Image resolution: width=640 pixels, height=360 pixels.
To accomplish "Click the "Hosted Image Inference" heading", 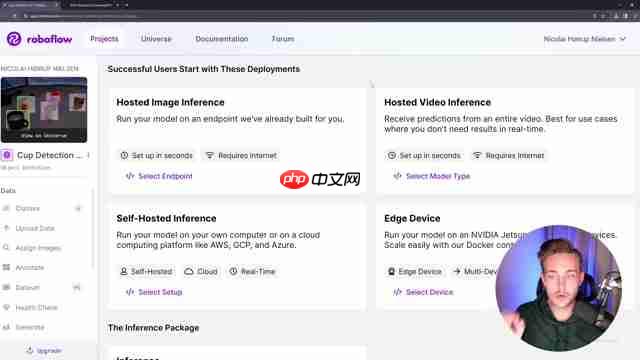I will tap(170, 102).
